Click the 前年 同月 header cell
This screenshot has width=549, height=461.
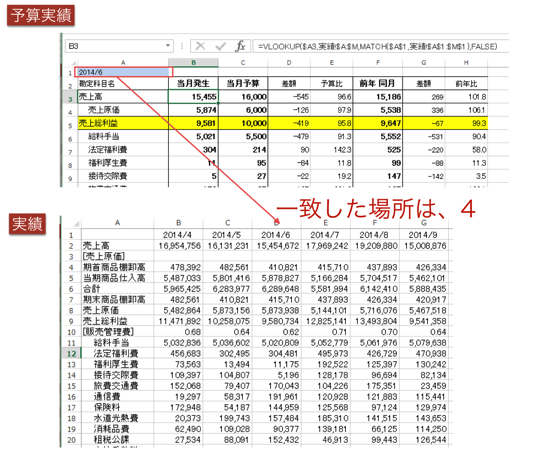pos(377,84)
